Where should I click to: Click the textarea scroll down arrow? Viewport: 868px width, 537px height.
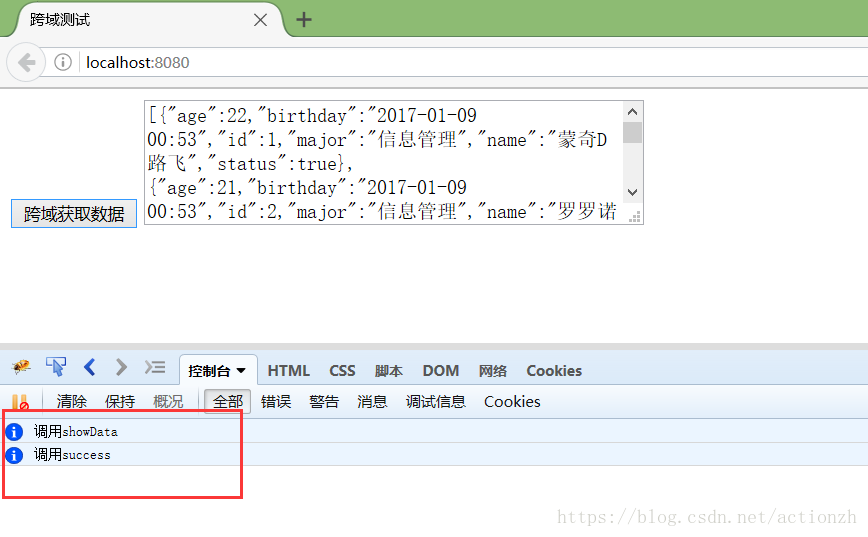pyautogui.click(x=633, y=192)
